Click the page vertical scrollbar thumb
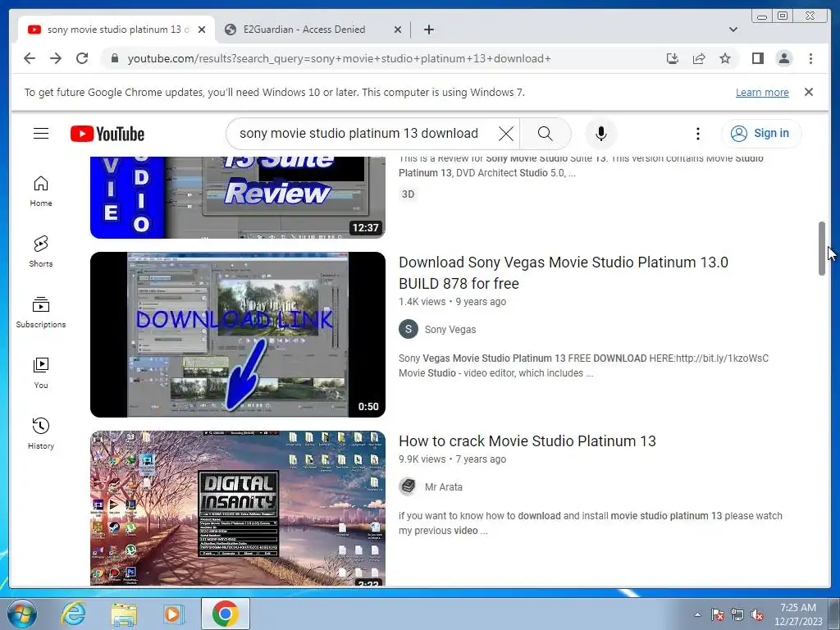Viewport: 840px width, 630px height. coord(821,248)
